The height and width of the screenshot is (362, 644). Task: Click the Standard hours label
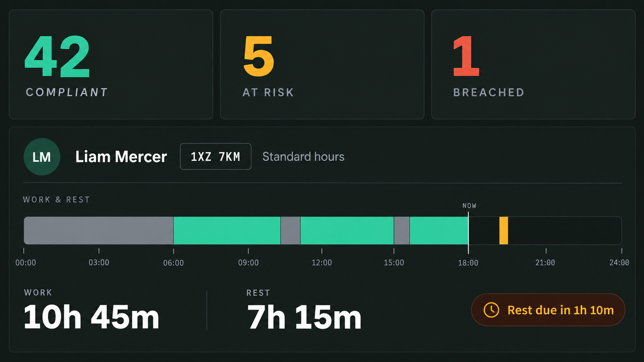coord(303,157)
